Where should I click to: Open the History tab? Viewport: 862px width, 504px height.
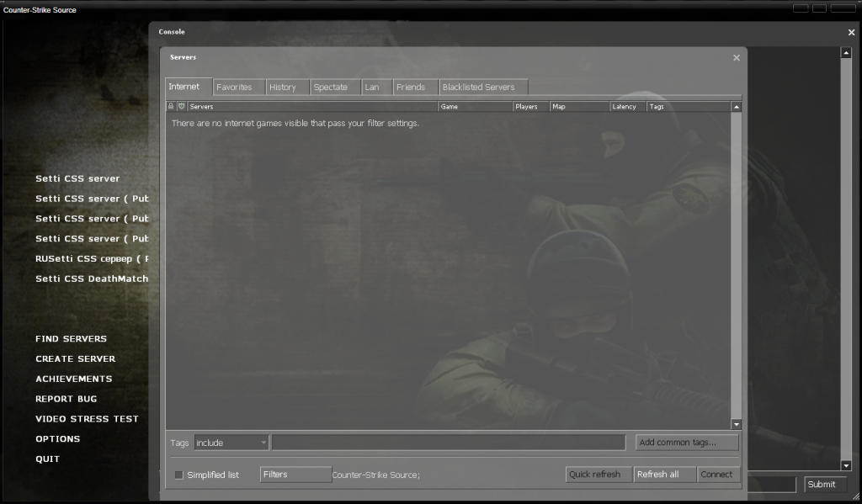point(287,88)
